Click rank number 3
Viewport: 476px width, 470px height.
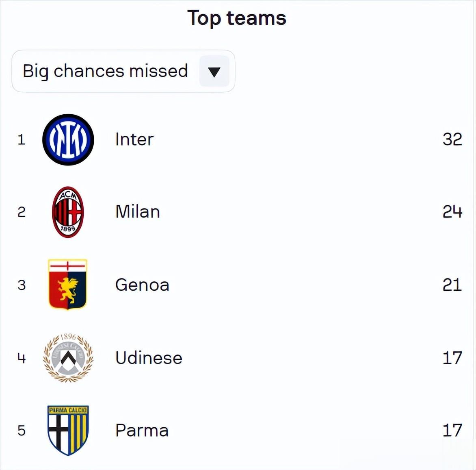22,285
